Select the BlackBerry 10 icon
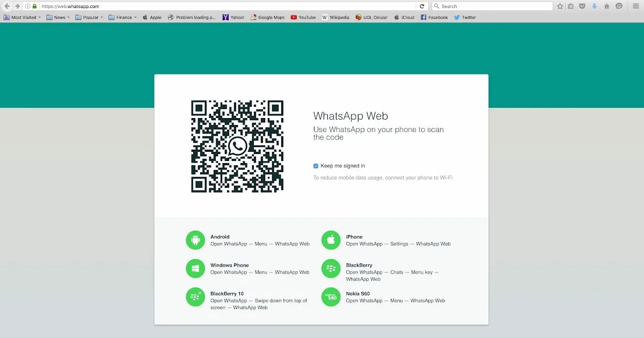The width and height of the screenshot is (644, 338). point(195,297)
